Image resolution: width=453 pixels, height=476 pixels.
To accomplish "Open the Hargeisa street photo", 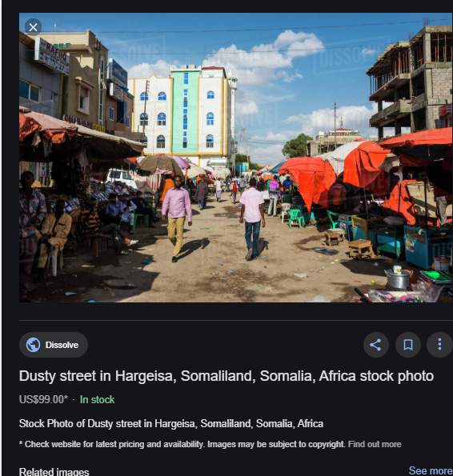I will (235, 158).
